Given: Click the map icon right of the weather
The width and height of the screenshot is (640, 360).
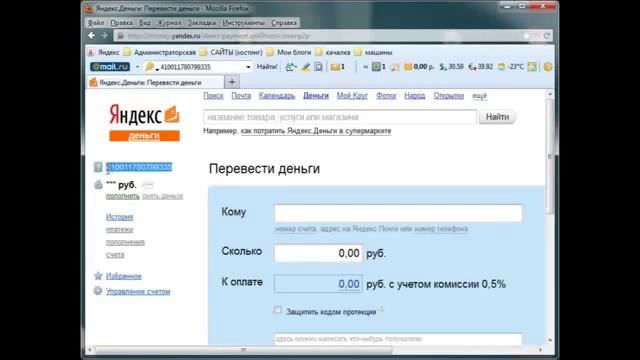Looking at the screenshot, I should [532, 67].
